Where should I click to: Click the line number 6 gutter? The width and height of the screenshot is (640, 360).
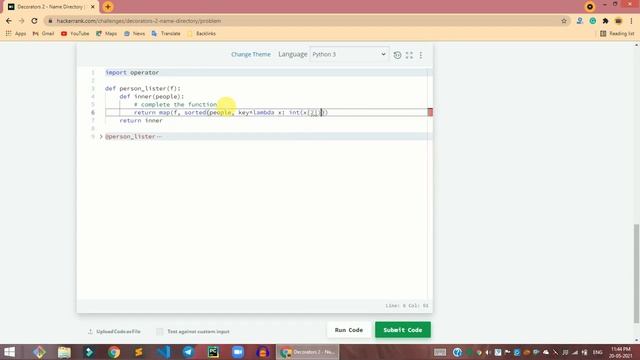pyautogui.click(x=93, y=112)
